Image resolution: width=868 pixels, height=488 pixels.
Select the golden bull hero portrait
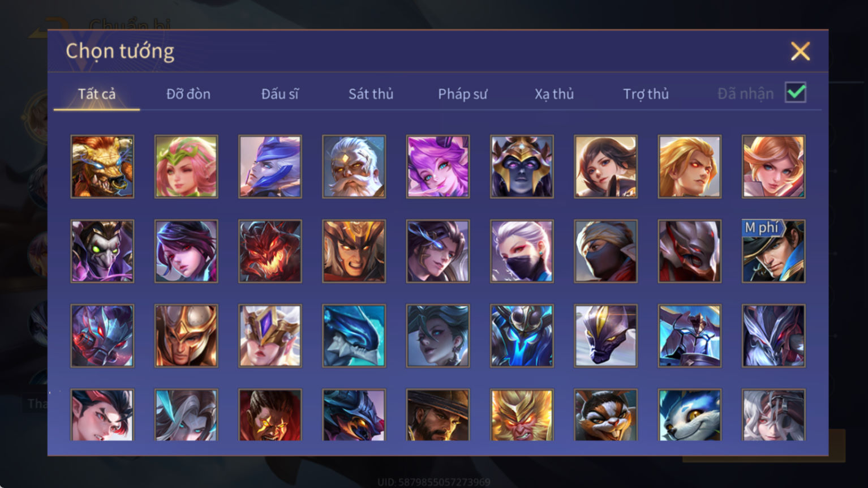[102, 166]
